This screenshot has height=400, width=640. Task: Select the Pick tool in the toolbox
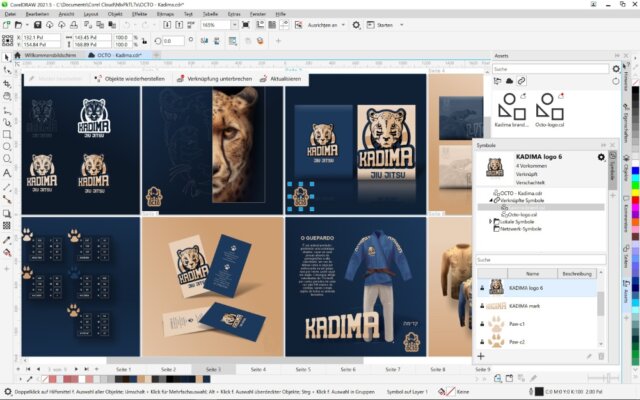(7, 58)
